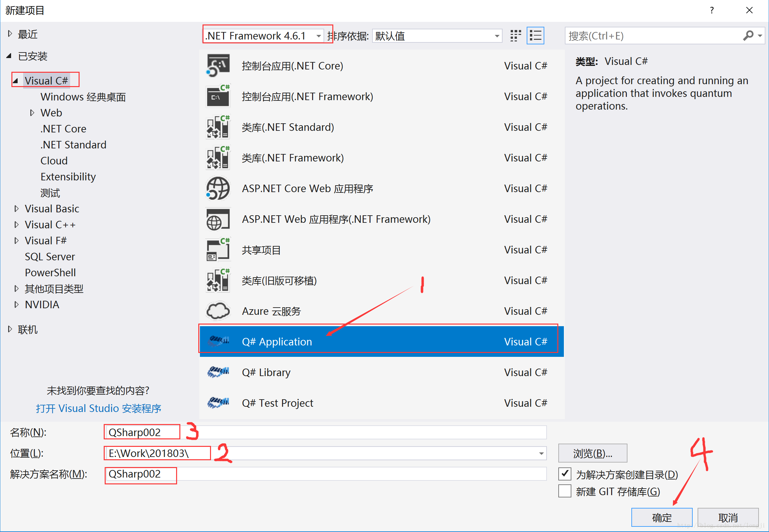Open the help question mark button
769x532 pixels.
point(712,10)
